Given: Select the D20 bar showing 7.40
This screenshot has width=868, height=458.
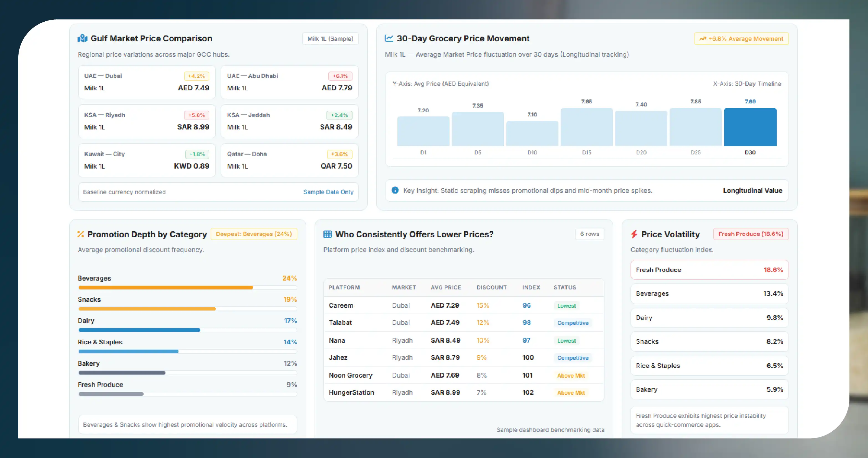Looking at the screenshot, I should pyautogui.click(x=641, y=128).
